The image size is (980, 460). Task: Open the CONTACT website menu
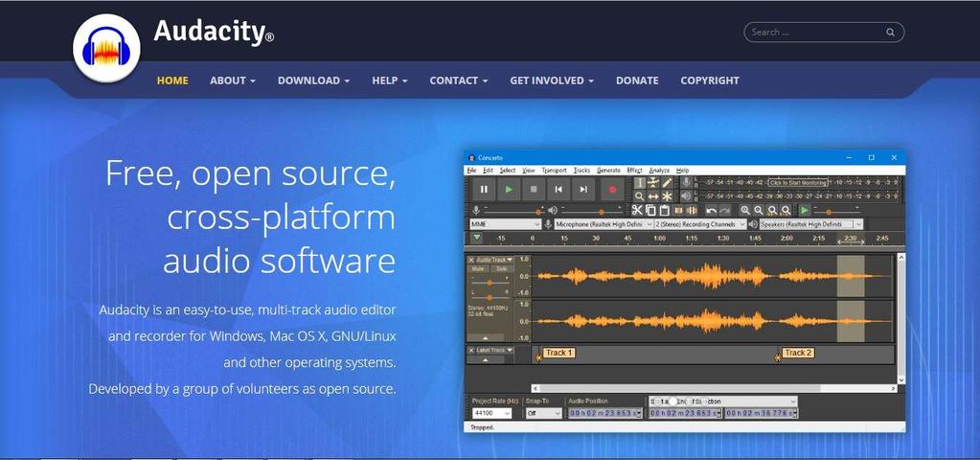(x=459, y=80)
